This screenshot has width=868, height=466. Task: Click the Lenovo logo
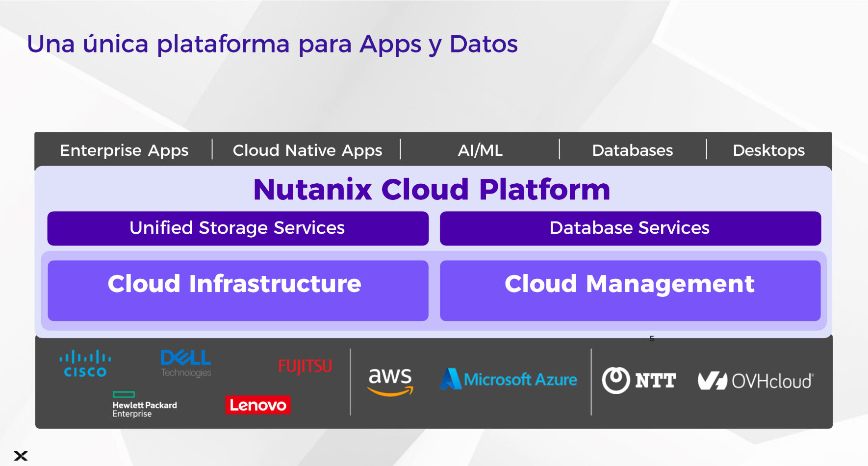click(258, 405)
